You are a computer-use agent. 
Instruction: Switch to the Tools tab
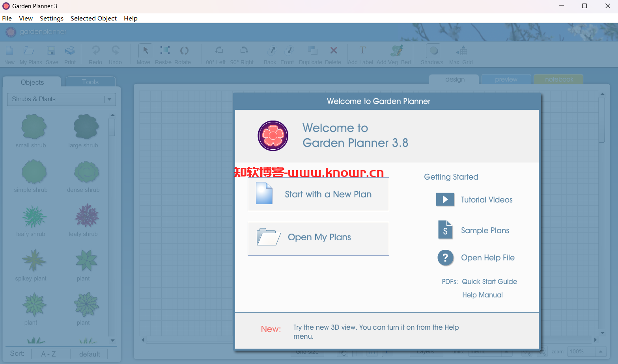pos(90,82)
